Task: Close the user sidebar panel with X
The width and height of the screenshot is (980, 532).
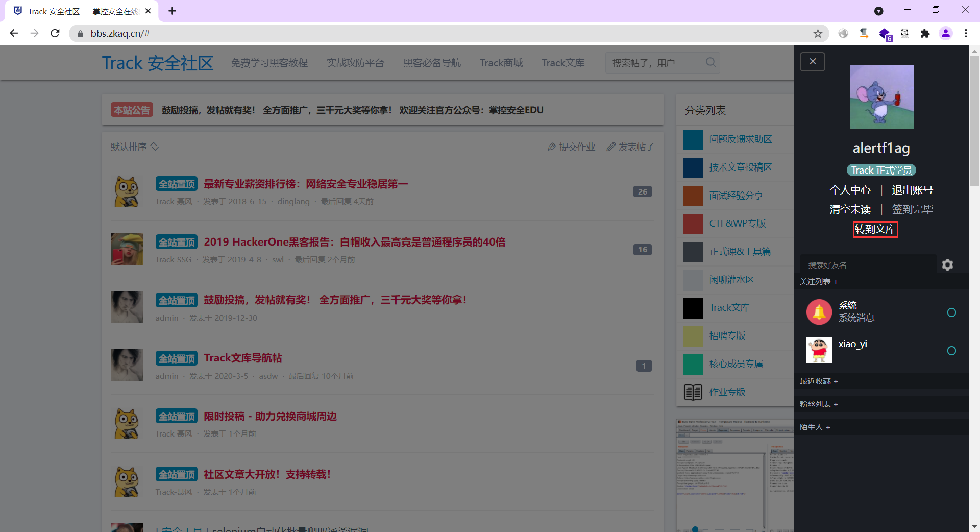Action: coord(813,62)
